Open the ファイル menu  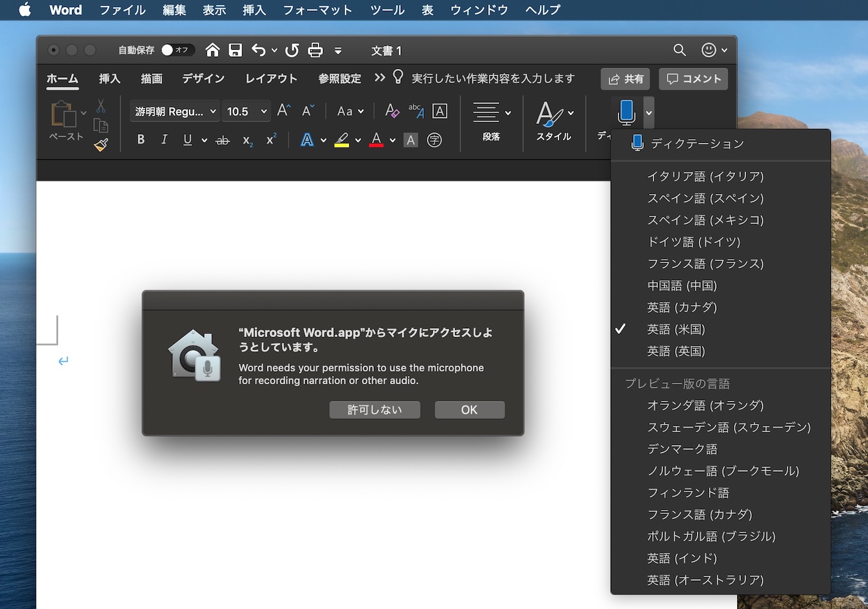123,10
